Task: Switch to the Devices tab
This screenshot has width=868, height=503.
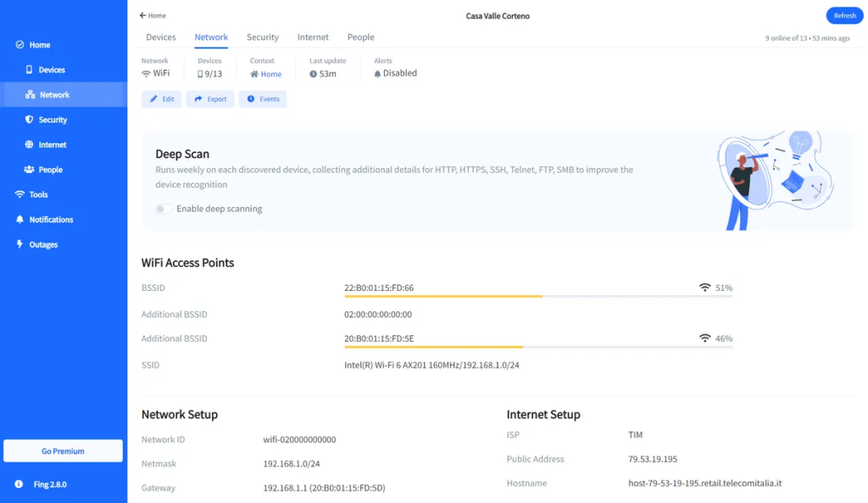Action: (x=160, y=37)
